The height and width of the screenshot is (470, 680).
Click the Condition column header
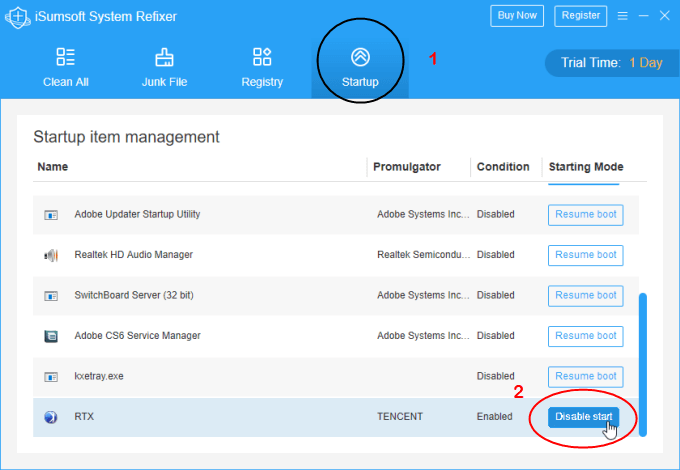tap(503, 167)
